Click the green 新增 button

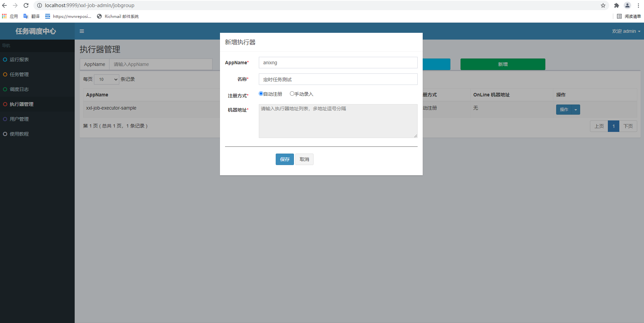pyautogui.click(x=503, y=64)
